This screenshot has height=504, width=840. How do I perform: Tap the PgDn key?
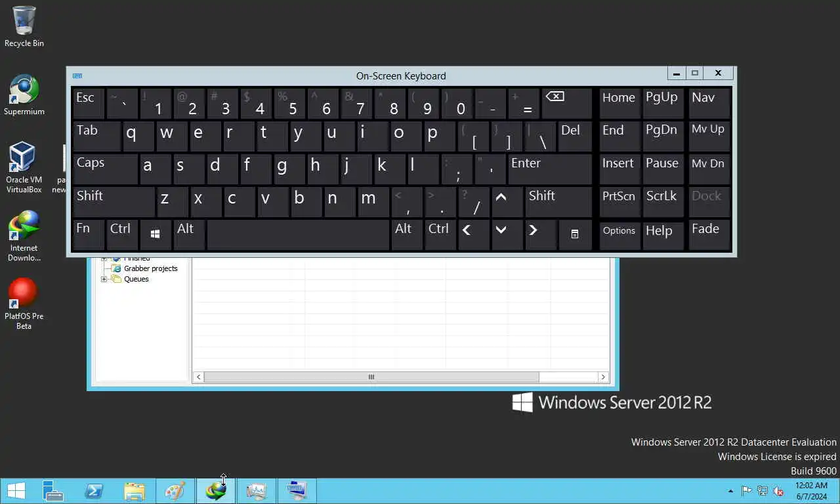663,136
